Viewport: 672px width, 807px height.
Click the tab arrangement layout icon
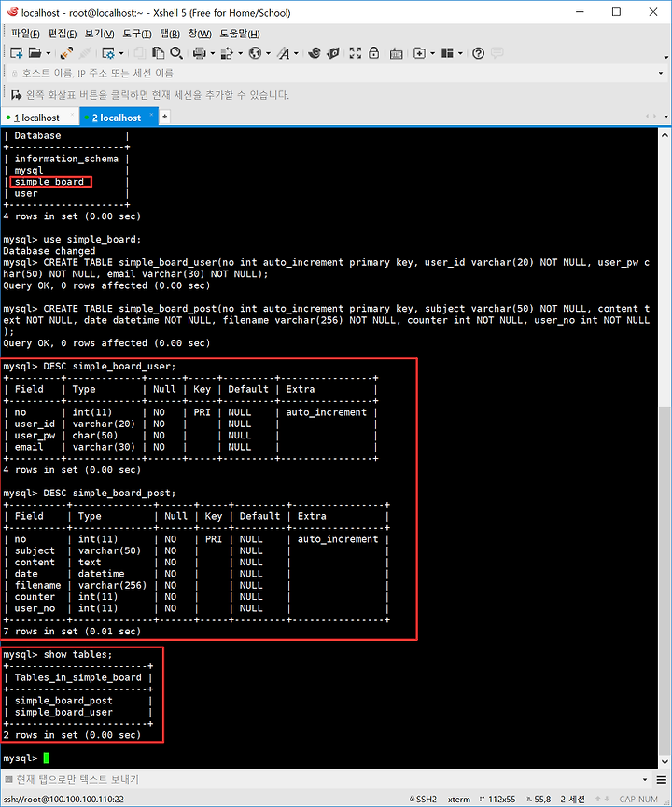(x=447, y=53)
